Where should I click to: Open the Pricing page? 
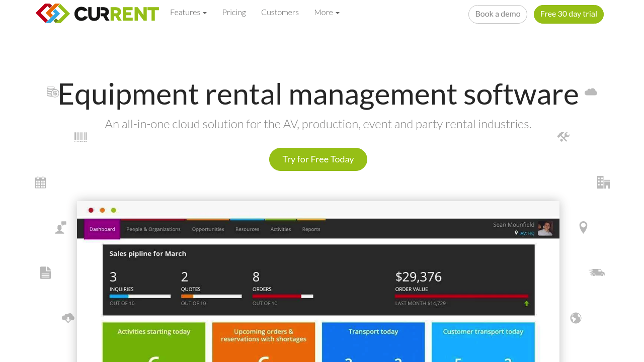[234, 12]
